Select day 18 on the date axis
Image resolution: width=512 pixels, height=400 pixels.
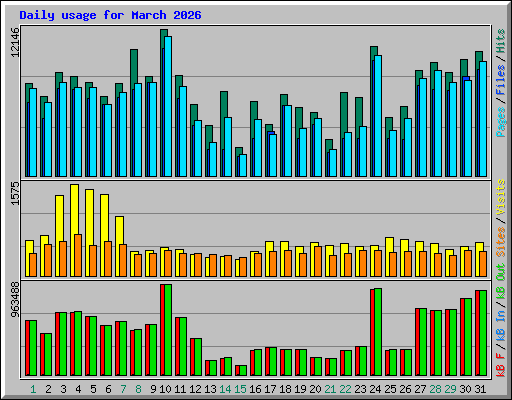click(285, 389)
